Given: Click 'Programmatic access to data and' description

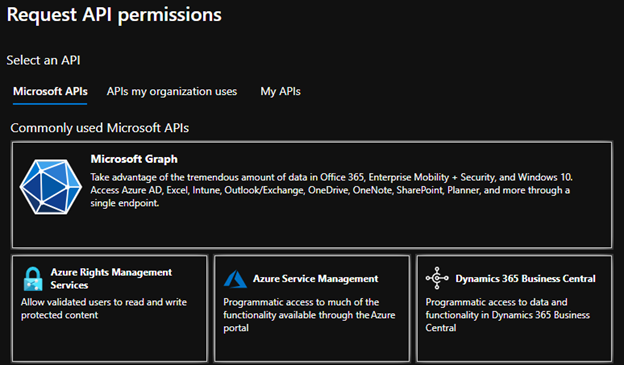Looking at the screenshot, I should click(x=508, y=315).
